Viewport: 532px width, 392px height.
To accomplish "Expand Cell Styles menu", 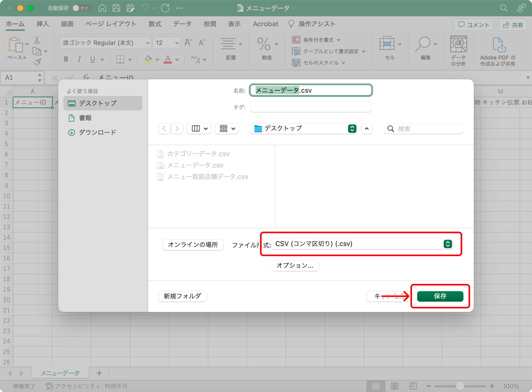I will 343,63.
